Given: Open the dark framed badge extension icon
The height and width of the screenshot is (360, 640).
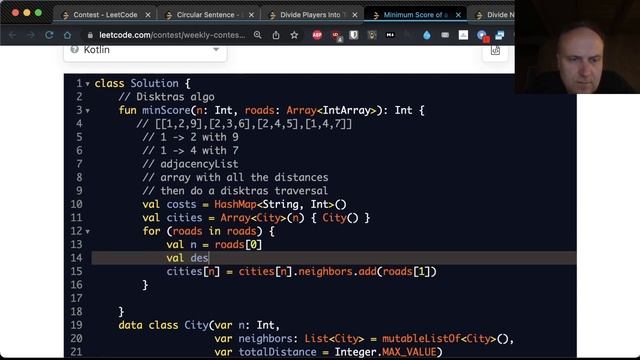Looking at the screenshot, I should click(x=372, y=35).
